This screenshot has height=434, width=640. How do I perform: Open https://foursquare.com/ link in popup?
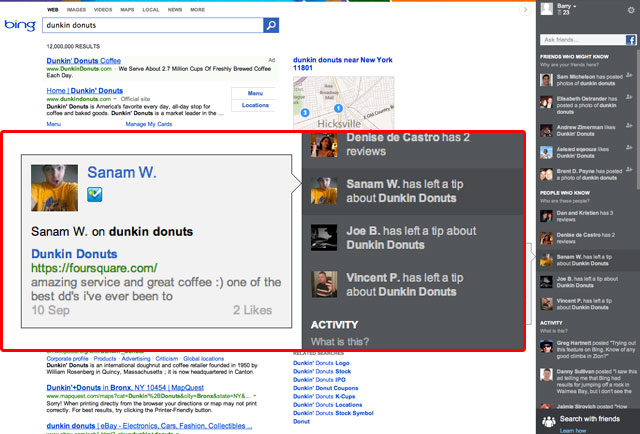(94, 268)
